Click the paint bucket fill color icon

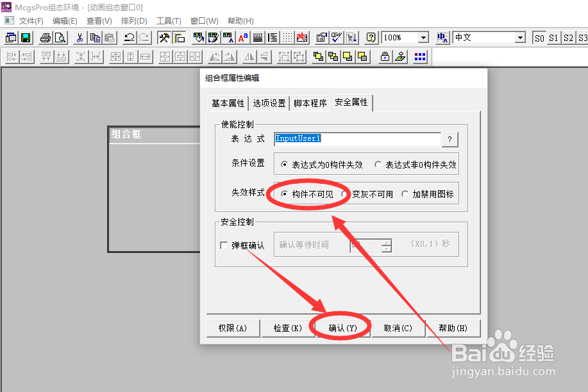(198, 38)
